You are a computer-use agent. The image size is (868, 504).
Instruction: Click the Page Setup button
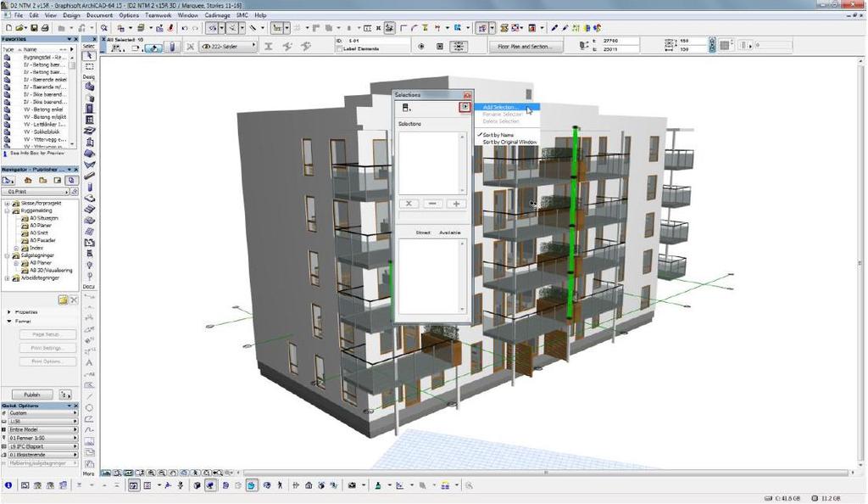coord(47,334)
